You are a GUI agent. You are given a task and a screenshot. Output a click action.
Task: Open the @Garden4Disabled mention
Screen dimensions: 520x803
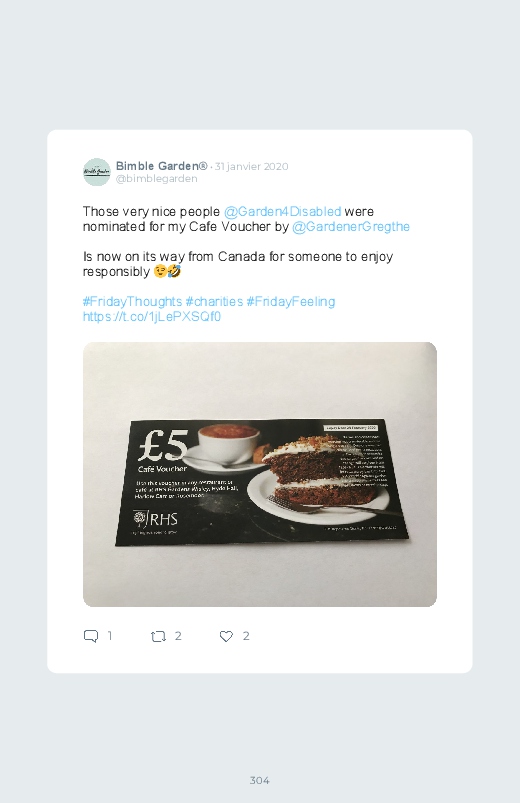click(283, 212)
